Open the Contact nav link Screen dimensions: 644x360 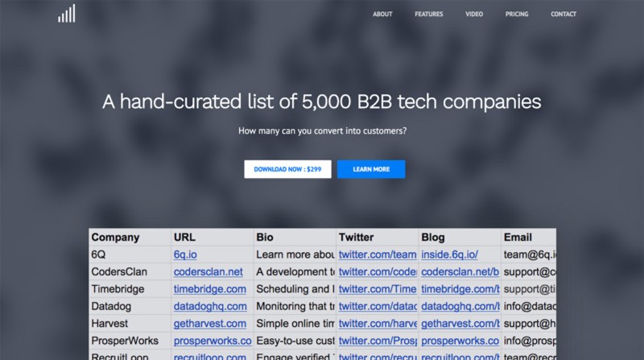point(563,14)
